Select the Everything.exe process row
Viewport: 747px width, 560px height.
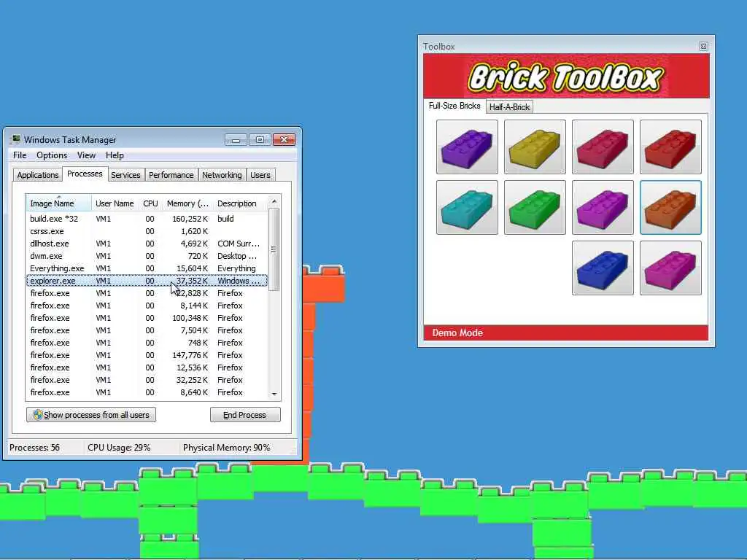(x=147, y=268)
